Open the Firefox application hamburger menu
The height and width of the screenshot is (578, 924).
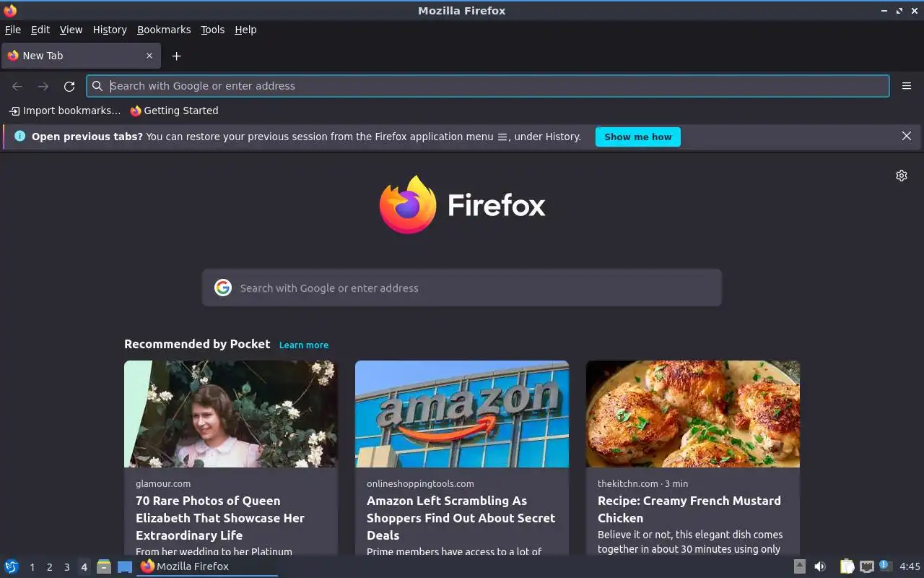click(x=907, y=86)
